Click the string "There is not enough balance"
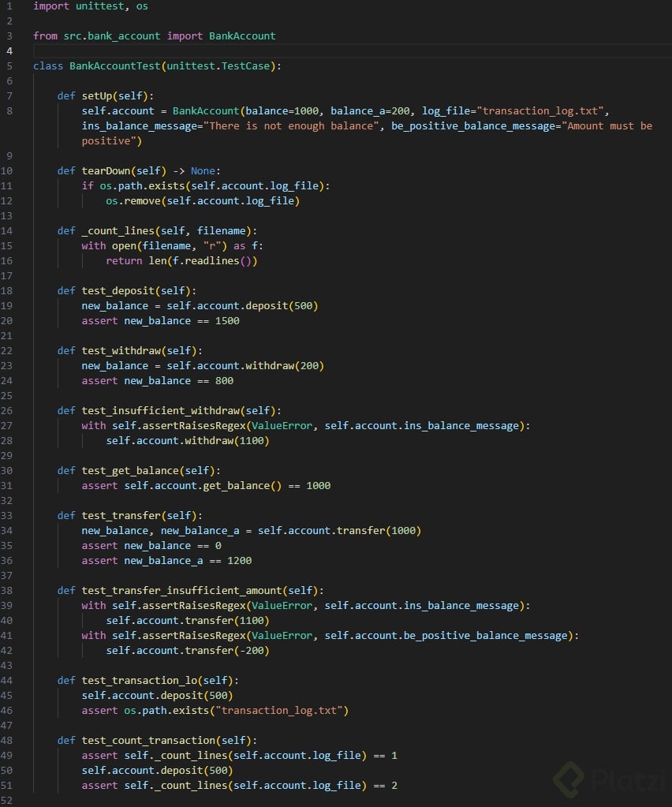The width and height of the screenshot is (672, 807). (x=291, y=125)
